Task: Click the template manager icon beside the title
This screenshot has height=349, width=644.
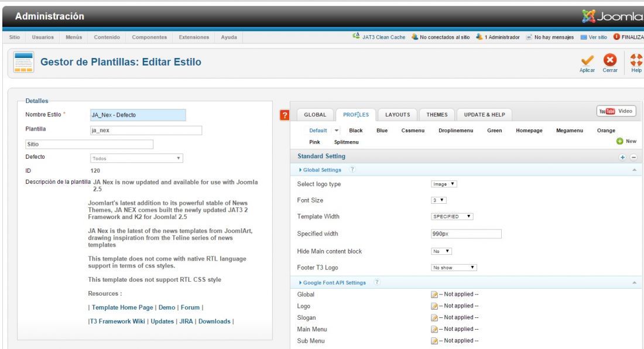Action: point(23,62)
